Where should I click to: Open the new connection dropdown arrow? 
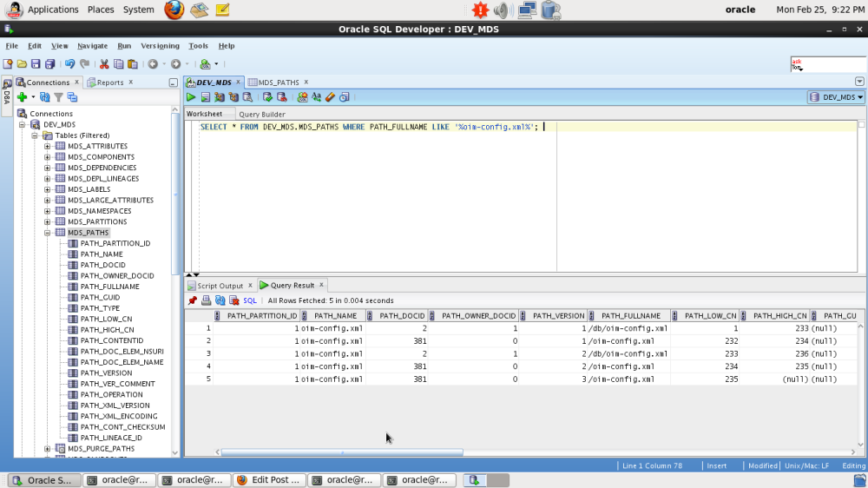tap(33, 97)
